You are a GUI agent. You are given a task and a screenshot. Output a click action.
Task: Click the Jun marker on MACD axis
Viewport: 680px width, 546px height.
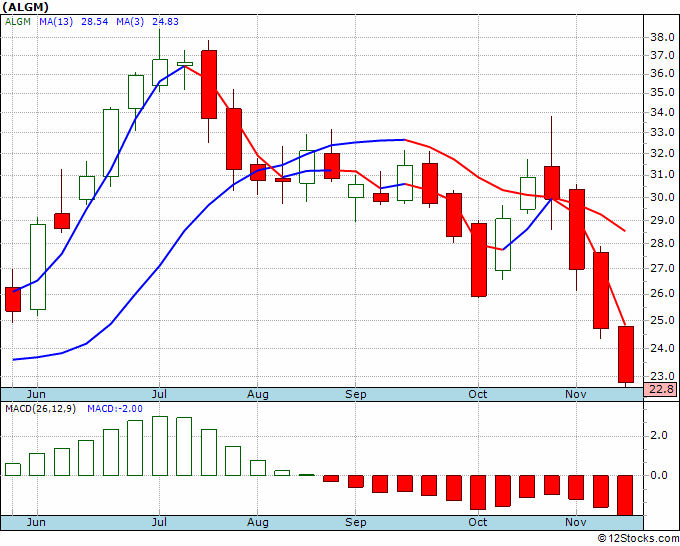tap(36, 522)
